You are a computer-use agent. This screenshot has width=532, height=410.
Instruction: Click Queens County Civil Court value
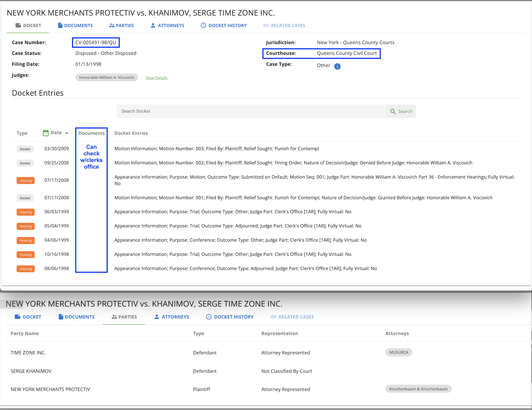347,53
